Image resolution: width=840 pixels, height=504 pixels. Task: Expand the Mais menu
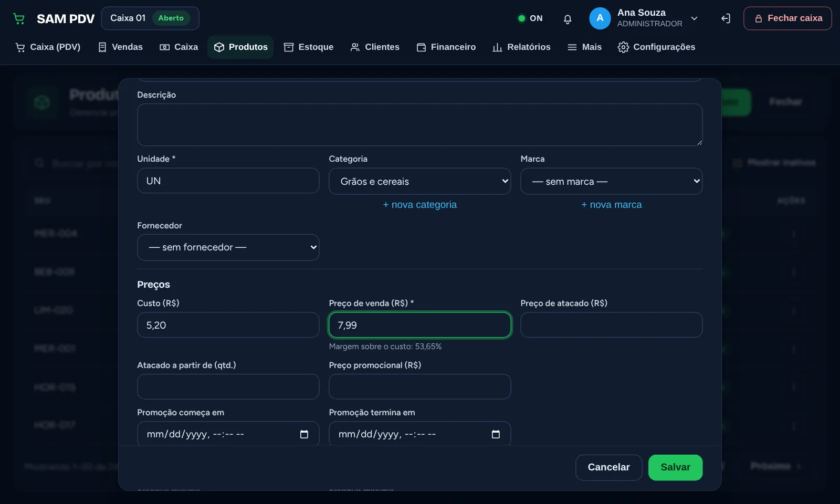[x=584, y=47]
